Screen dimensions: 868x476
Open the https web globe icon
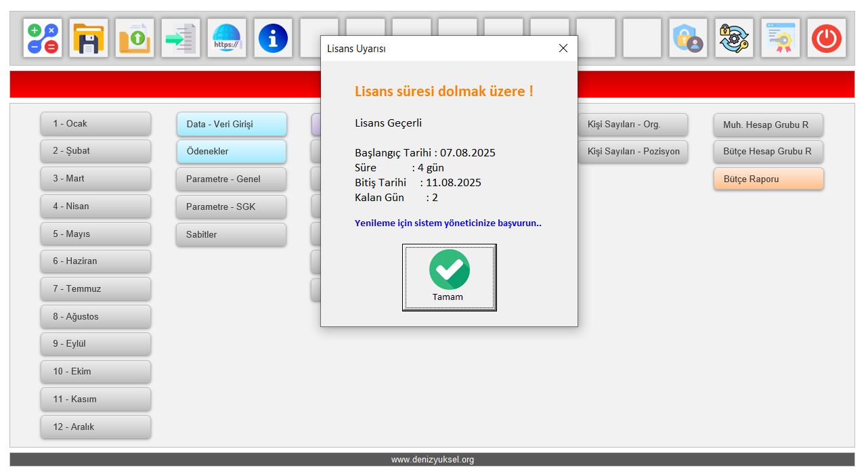coord(227,38)
